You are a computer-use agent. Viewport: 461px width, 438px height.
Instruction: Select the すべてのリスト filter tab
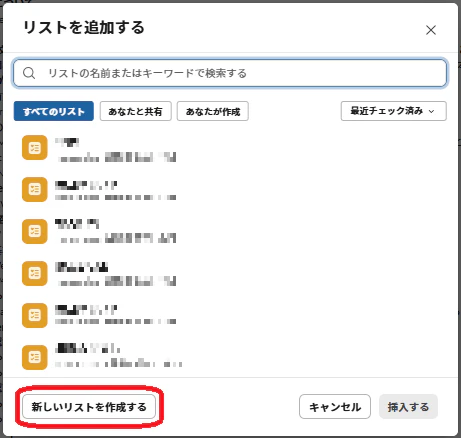(54, 111)
